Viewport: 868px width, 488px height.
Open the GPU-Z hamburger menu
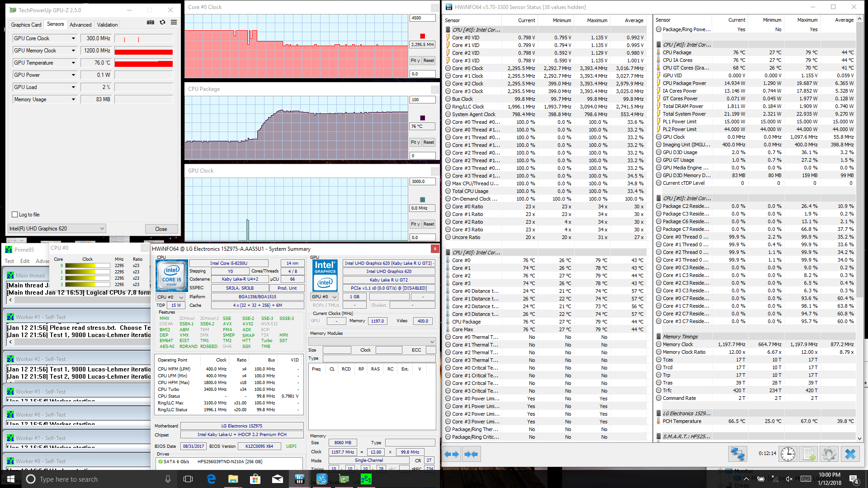pos(174,22)
